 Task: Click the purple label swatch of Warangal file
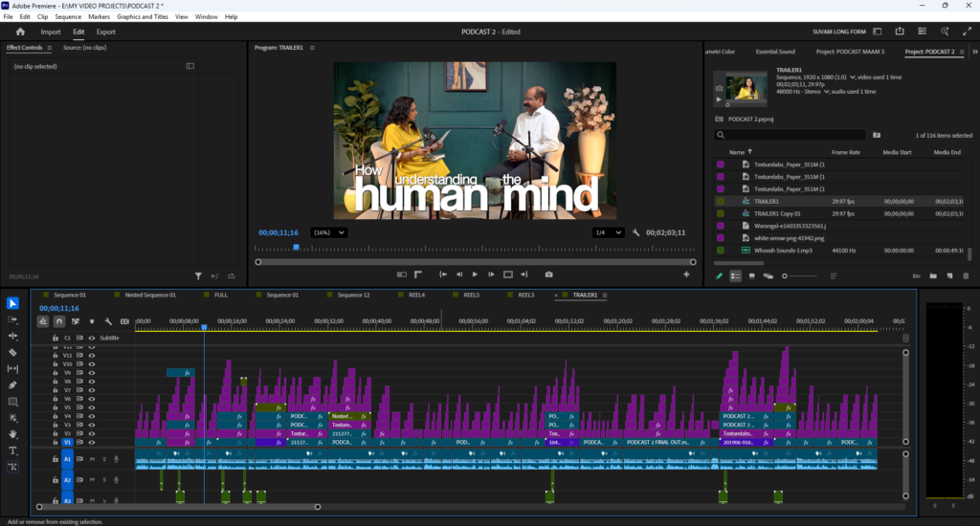coord(721,226)
